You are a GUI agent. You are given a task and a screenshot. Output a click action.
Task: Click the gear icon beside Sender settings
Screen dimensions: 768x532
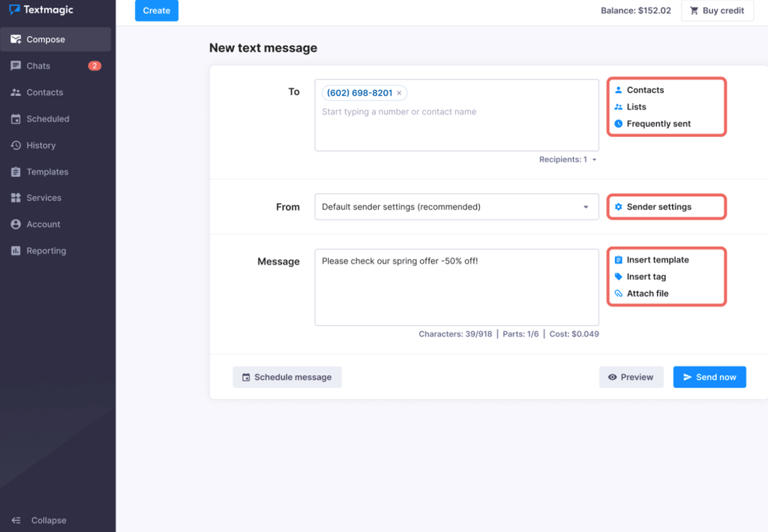[619, 207]
